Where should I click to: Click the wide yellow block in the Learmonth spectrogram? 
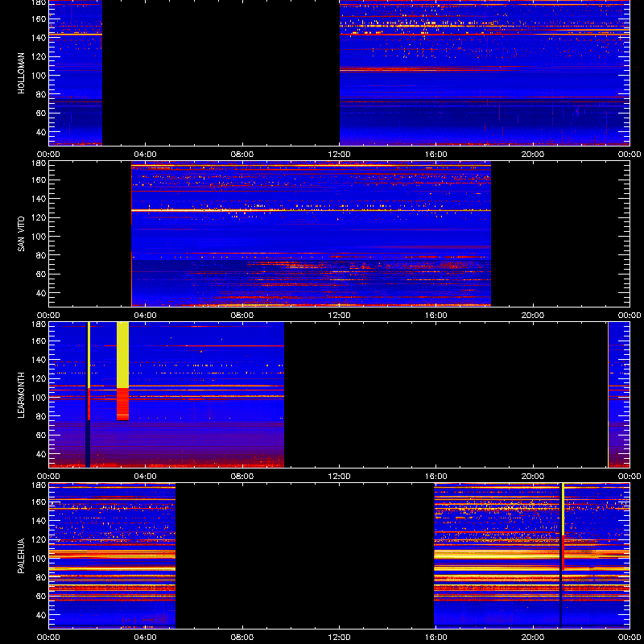point(123,355)
